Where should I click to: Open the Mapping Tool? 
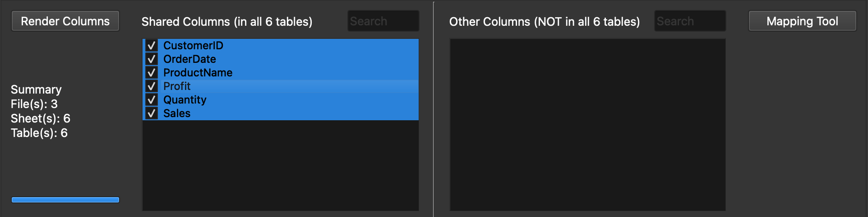click(802, 21)
